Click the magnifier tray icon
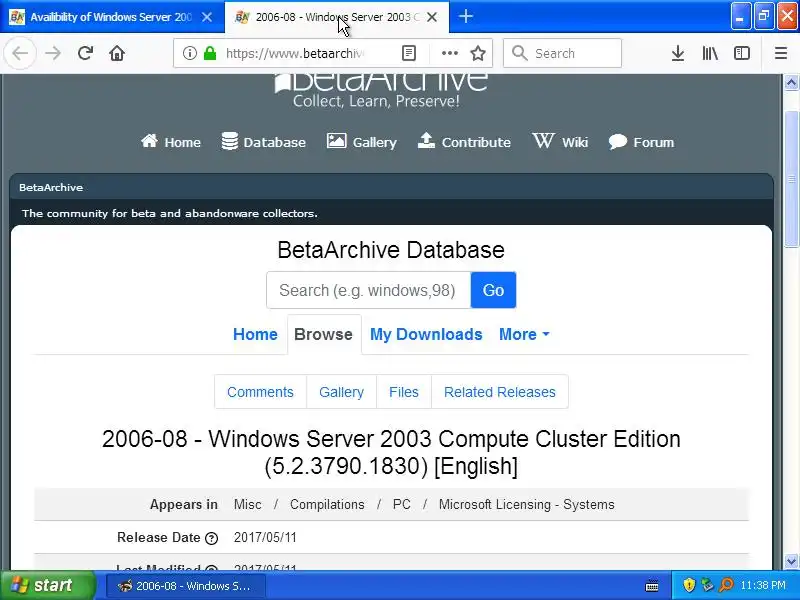800x600 pixels. (726, 585)
